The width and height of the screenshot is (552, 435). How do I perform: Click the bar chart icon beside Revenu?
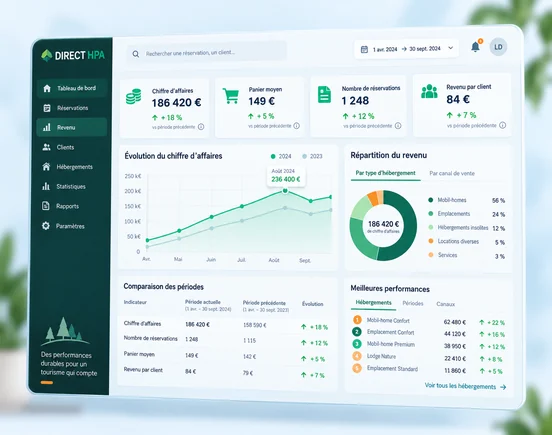[46, 127]
